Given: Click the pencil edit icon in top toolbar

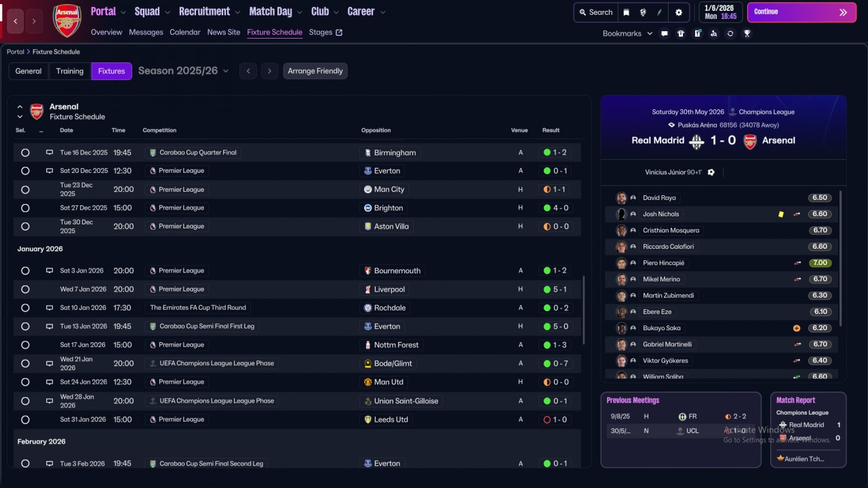Looking at the screenshot, I should 659,12.
